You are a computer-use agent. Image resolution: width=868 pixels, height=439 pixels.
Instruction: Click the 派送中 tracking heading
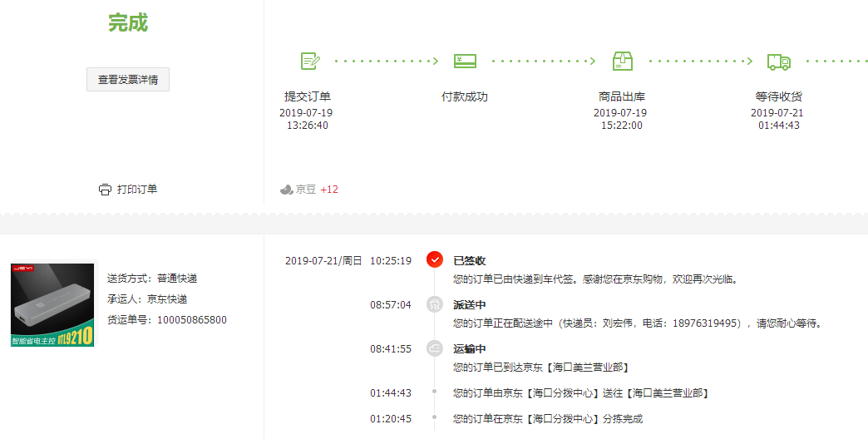[470, 305]
